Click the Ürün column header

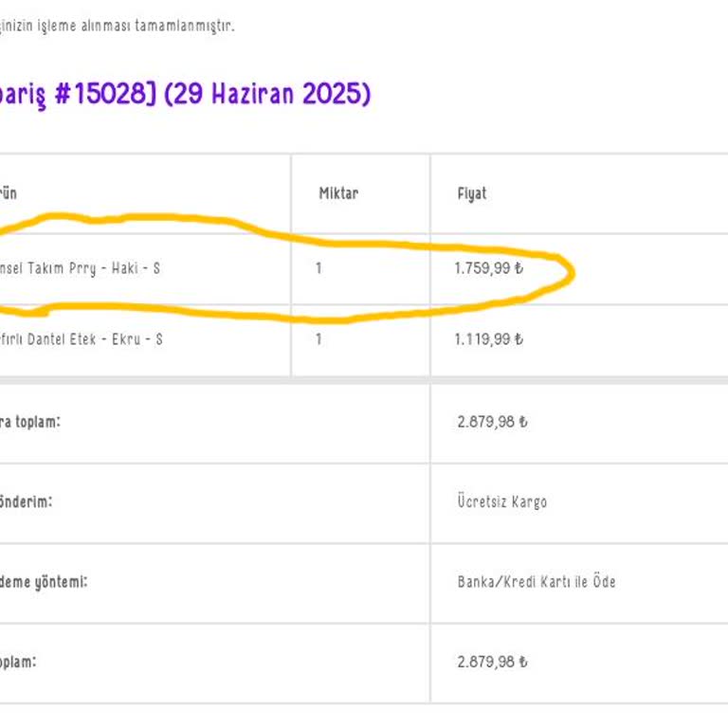(8, 193)
